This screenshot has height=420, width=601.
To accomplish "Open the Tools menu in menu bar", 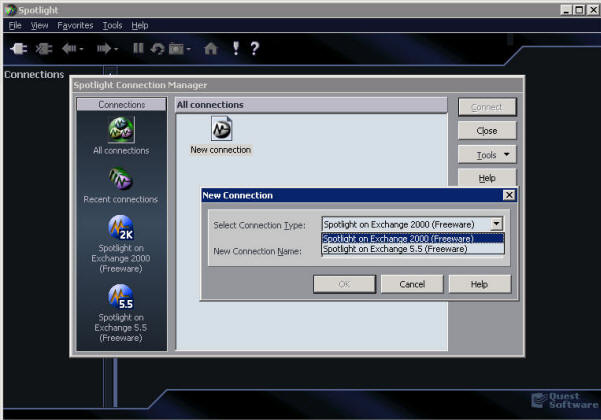I will pyautogui.click(x=112, y=26).
